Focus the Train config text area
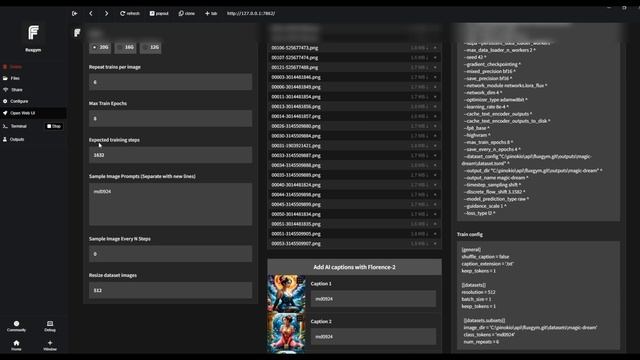The width and height of the screenshot is (640, 360). tap(538, 296)
